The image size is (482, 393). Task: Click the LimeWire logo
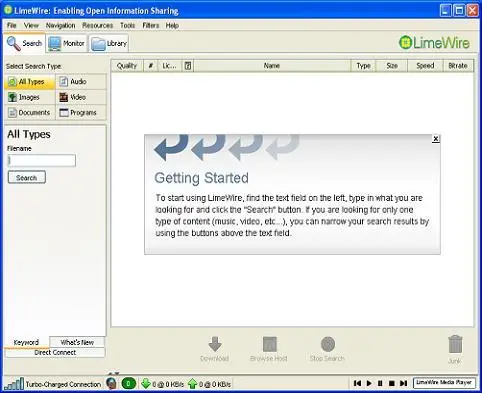[x=434, y=43]
